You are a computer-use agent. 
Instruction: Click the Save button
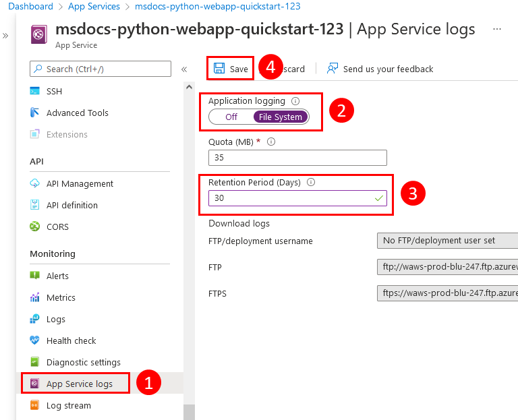pyautogui.click(x=231, y=68)
